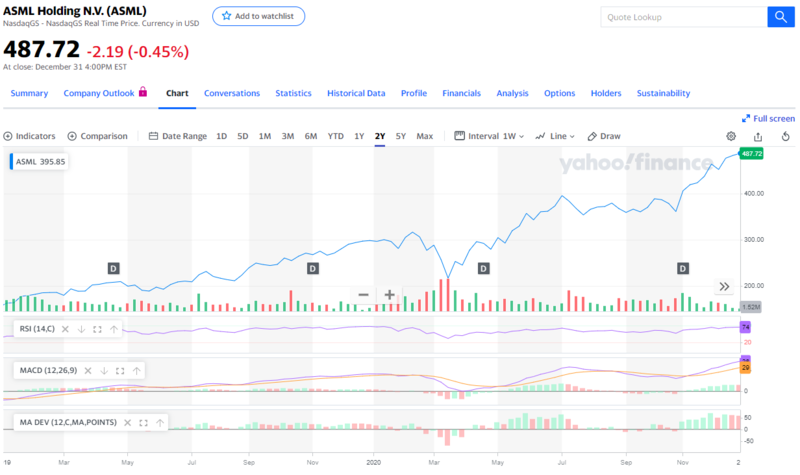This screenshot has width=800, height=475.
Task: Open chart settings gear icon
Action: pyautogui.click(x=731, y=136)
